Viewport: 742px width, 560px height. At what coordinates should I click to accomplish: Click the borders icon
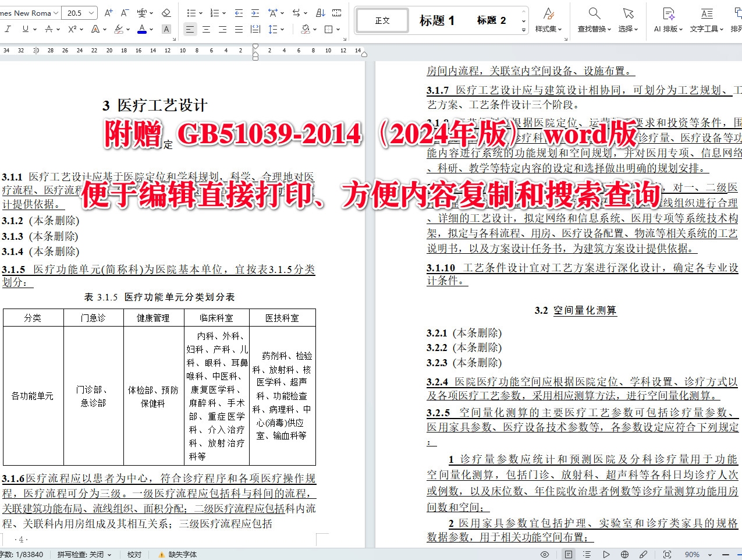point(328,29)
